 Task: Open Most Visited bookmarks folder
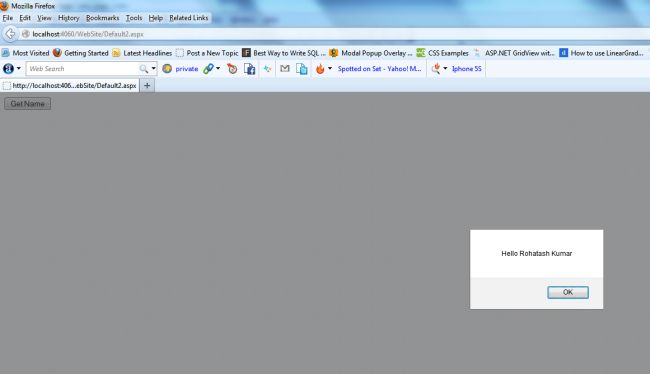pyautogui.click(x=26, y=53)
